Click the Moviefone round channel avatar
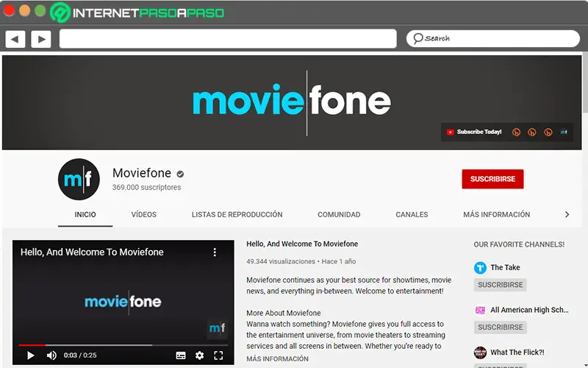Viewport: 588px width, 368px height. pyautogui.click(x=79, y=179)
